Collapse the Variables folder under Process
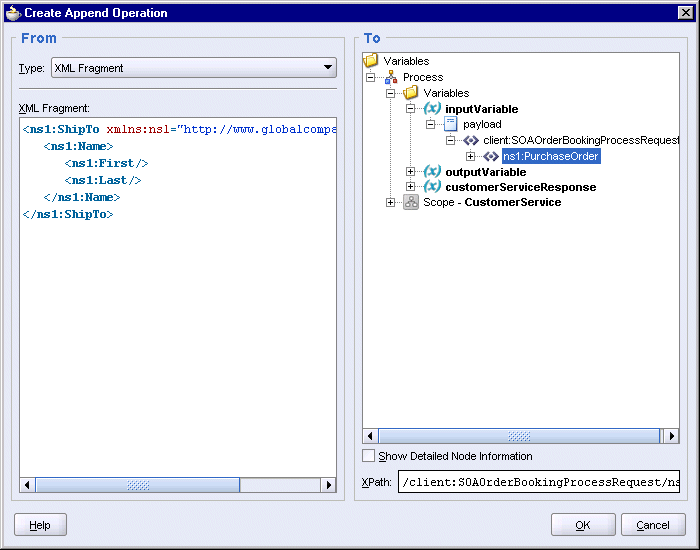 point(390,93)
